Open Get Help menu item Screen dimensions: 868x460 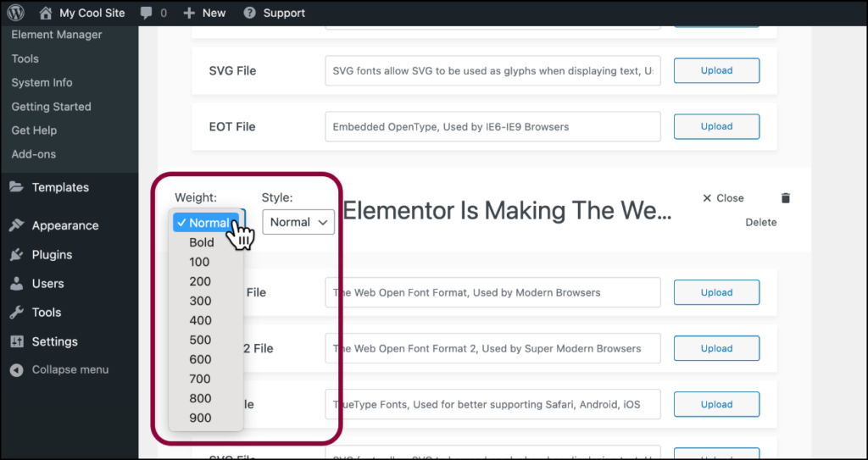tap(34, 130)
